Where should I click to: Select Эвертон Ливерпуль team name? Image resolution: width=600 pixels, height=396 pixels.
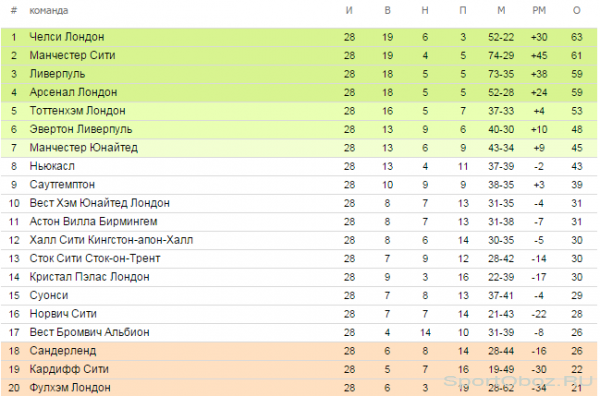[x=81, y=129]
